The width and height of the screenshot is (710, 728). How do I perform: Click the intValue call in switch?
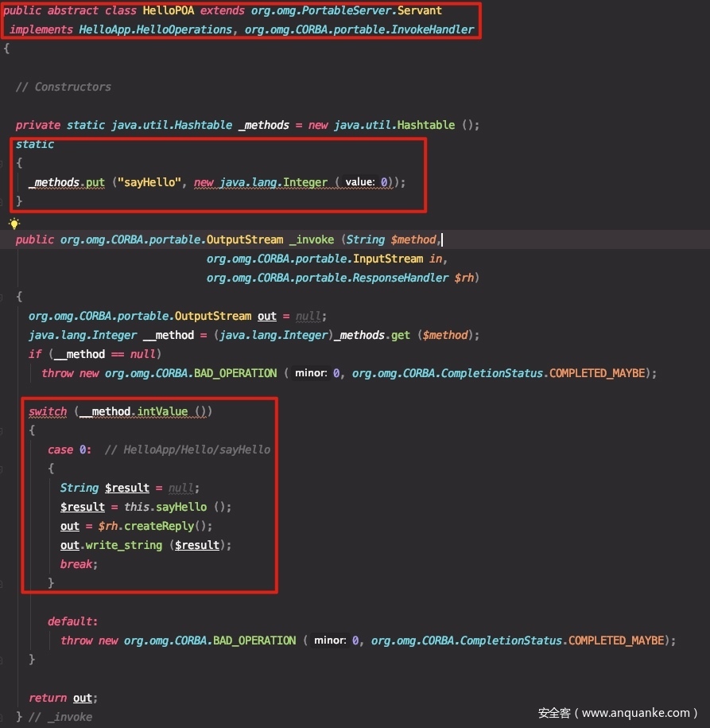[162, 411]
